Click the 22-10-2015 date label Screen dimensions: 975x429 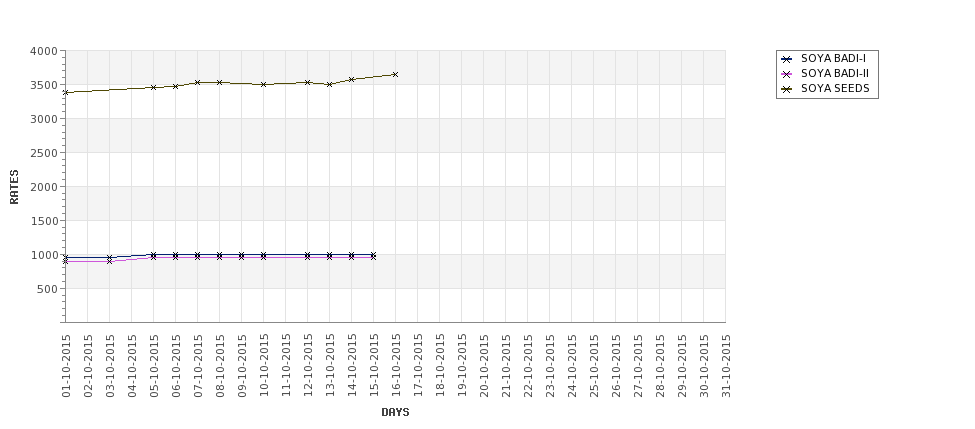pyautogui.click(x=528, y=366)
